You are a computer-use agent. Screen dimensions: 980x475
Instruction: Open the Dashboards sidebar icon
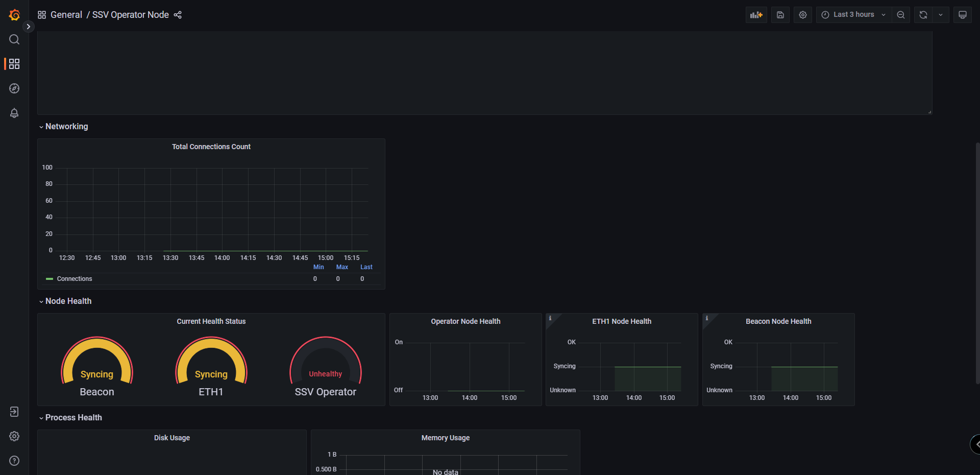point(14,64)
